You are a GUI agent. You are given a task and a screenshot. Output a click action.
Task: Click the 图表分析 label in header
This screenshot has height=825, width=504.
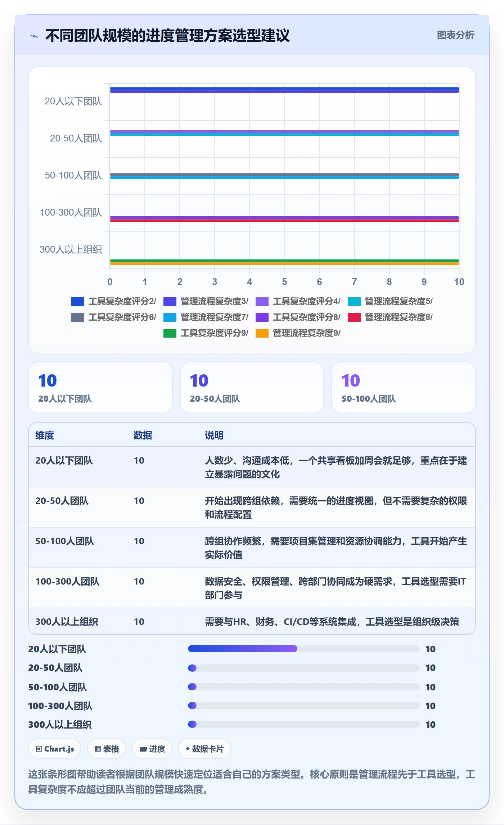coord(455,35)
